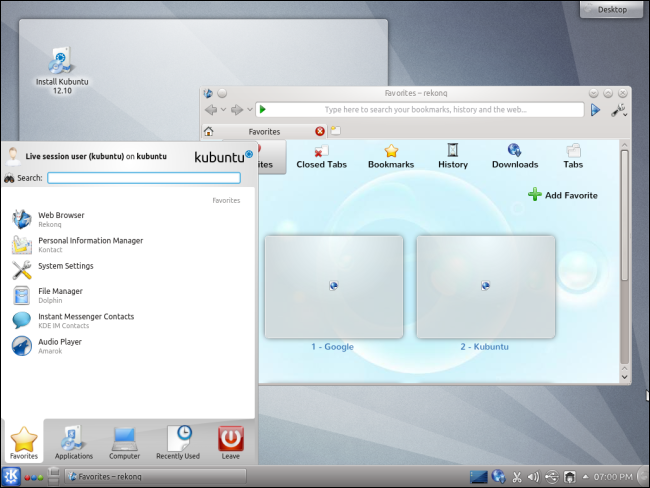Click scrollbar down arrow in rekonq
650x488 pixels.
coord(624,377)
